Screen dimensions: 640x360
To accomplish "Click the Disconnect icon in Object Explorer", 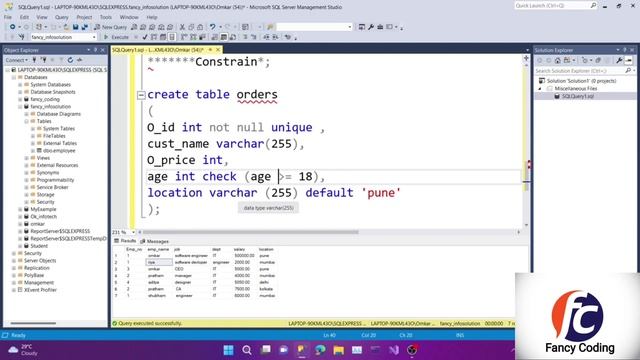I will 43,60.
